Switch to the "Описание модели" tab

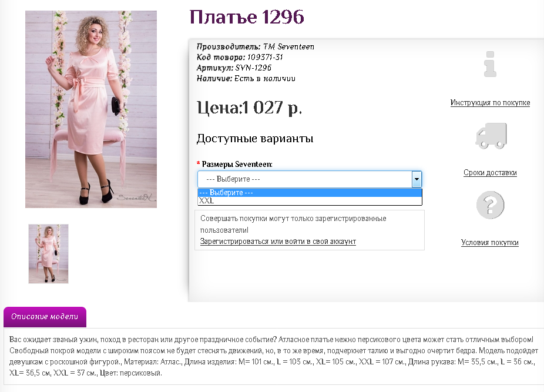[x=45, y=317]
